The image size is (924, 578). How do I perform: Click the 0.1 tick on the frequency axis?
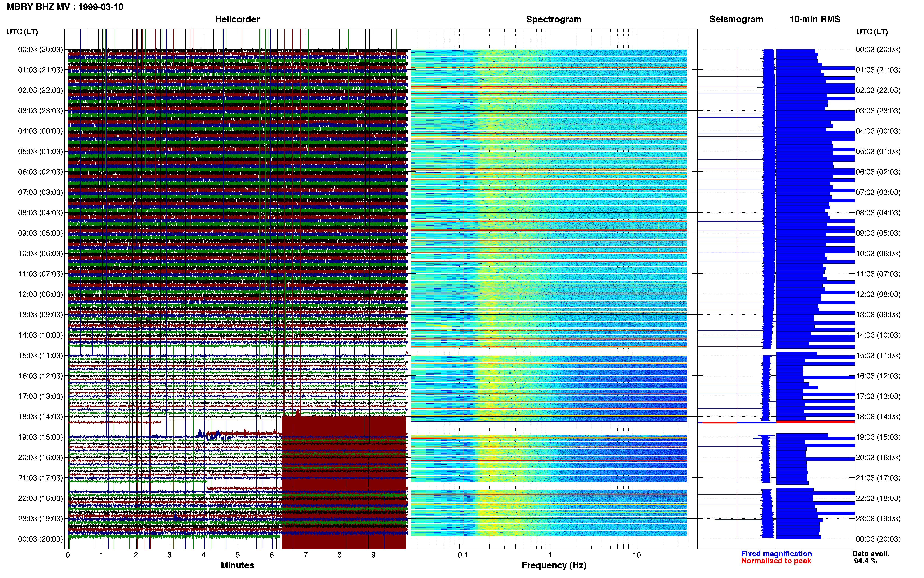463,555
